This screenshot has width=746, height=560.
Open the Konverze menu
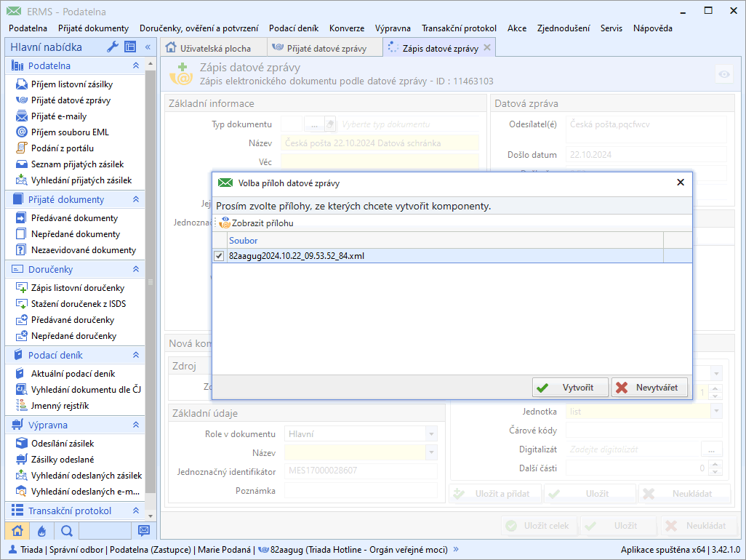click(x=346, y=28)
